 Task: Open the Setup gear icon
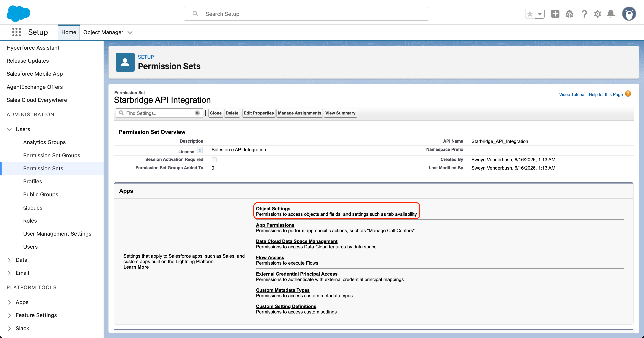(x=597, y=14)
